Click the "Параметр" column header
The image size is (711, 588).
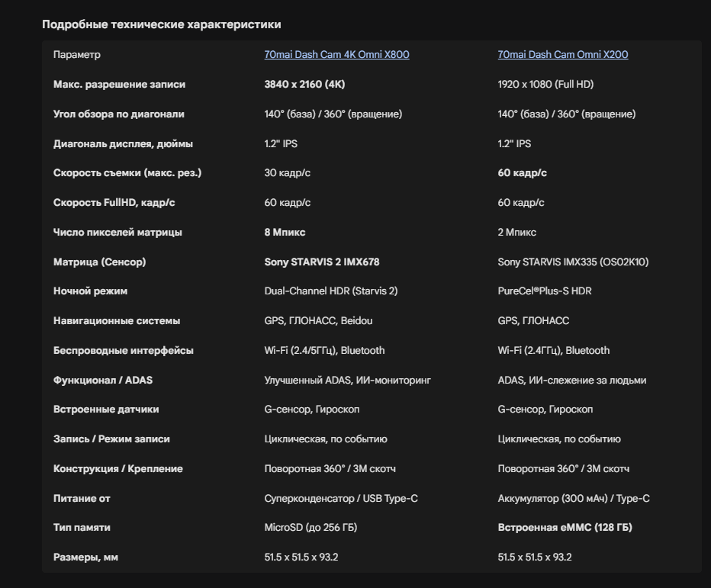coord(77,55)
